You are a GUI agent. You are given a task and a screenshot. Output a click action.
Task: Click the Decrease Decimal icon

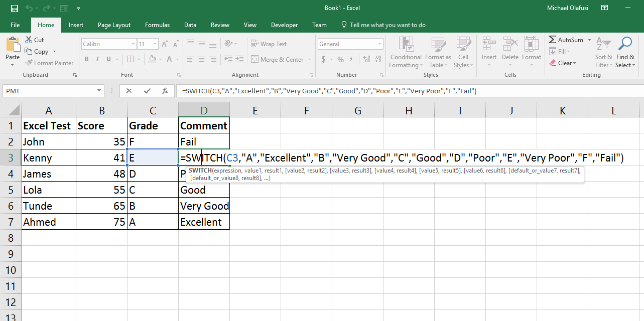[x=378, y=59]
